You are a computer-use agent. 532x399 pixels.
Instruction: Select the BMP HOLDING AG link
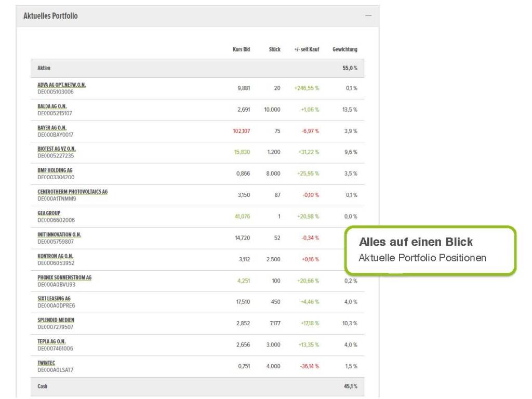pyautogui.click(x=55, y=170)
